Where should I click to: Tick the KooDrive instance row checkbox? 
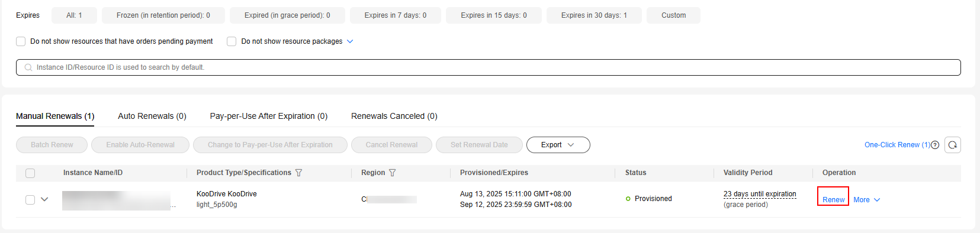point(30,200)
